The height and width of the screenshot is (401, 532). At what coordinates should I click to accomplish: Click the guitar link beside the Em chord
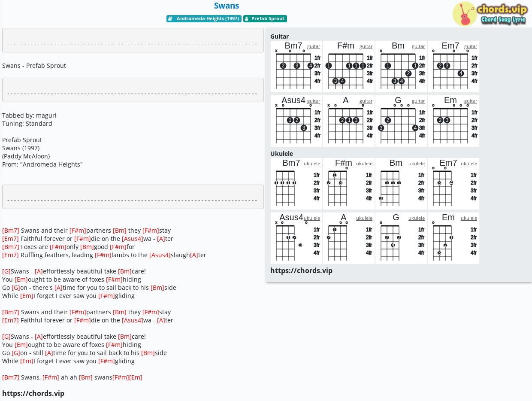471,101
